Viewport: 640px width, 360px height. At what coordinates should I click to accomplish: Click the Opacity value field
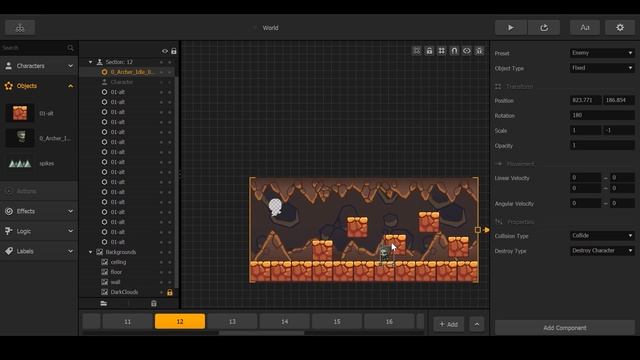coord(602,145)
